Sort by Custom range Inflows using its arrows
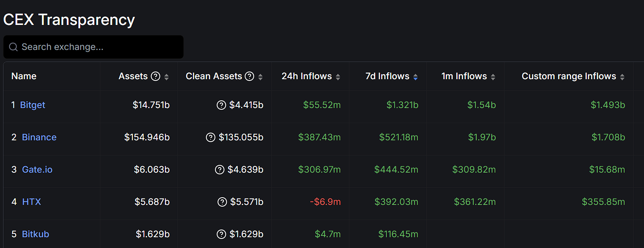Screen dimensions: 644x248 pyautogui.click(x=622, y=77)
